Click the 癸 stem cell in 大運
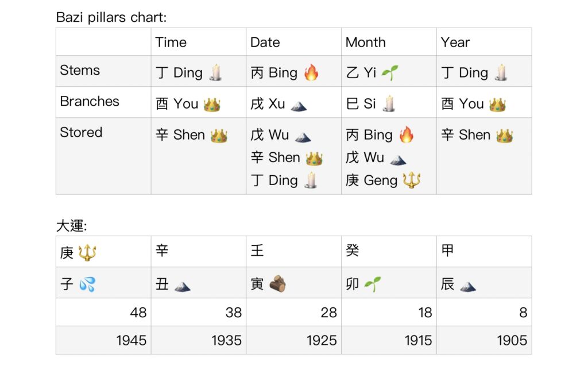 [x=389, y=252]
